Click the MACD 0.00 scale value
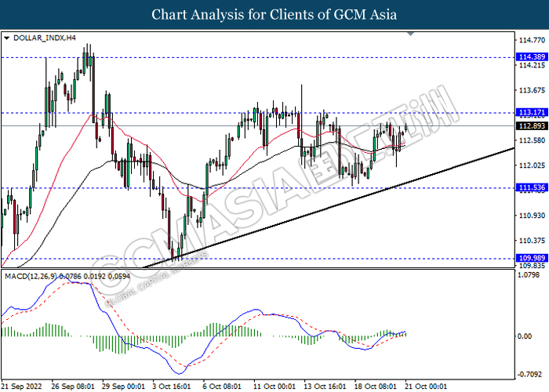The height and width of the screenshot is (392, 549). [525, 336]
